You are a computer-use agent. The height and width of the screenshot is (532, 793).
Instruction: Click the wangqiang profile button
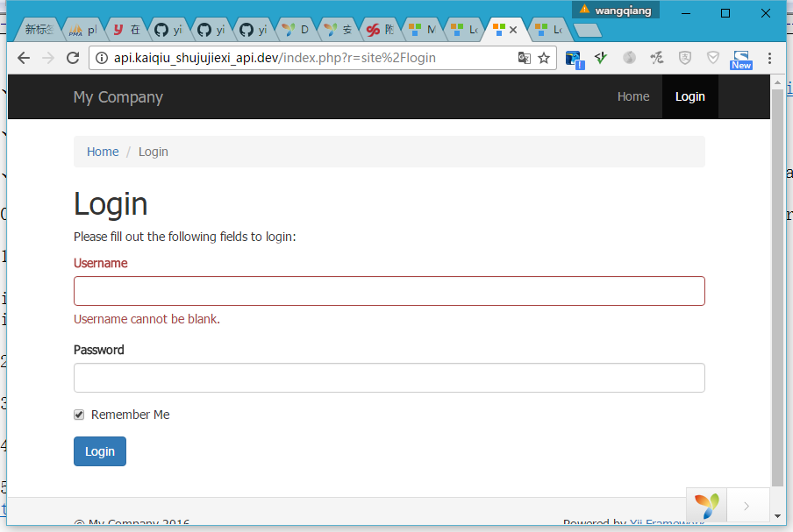click(616, 11)
